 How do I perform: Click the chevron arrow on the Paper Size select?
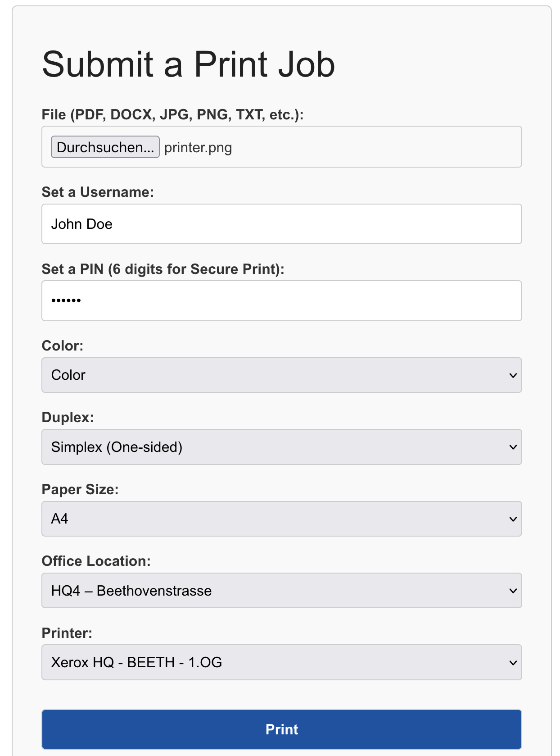[x=513, y=519]
